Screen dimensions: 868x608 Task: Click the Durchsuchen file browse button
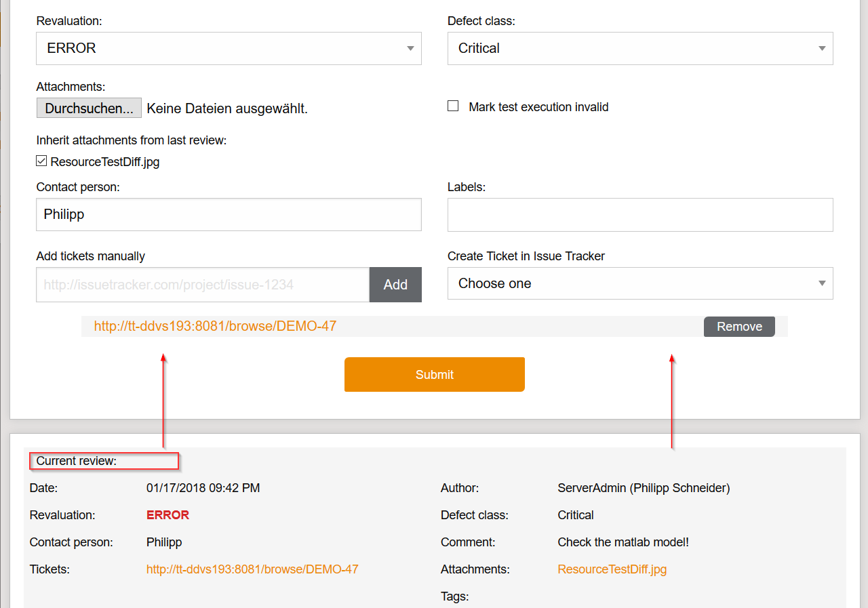point(89,108)
